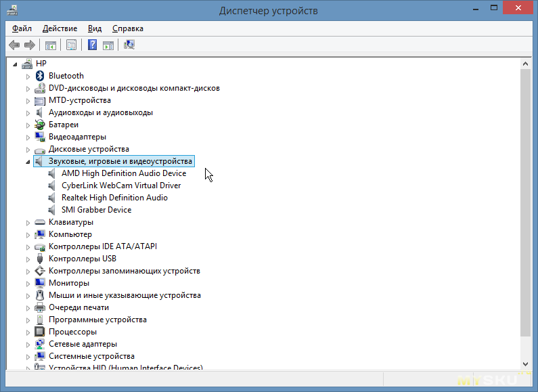
Task: Select the Видеоадаптеры display adapter icon
Action: [x=40, y=137]
